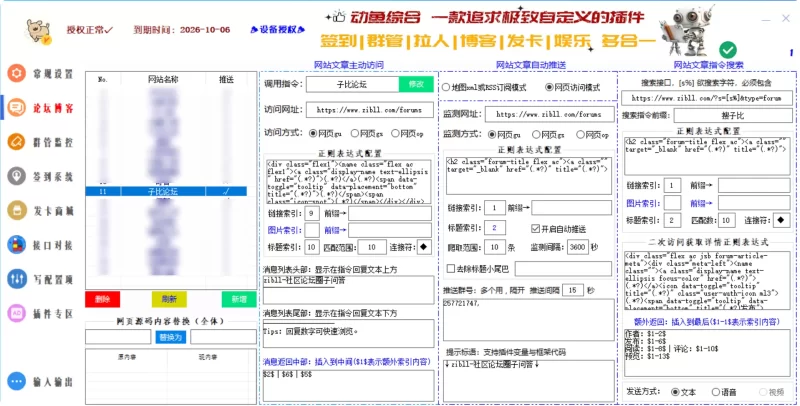
Task: Select row 11 子比论坛 in site list
Action: [166, 191]
